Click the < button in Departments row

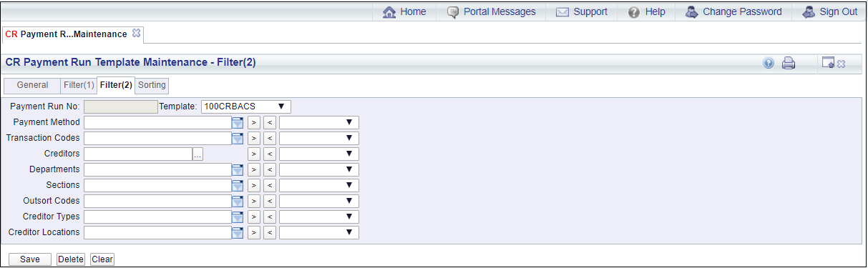tap(270, 169)
